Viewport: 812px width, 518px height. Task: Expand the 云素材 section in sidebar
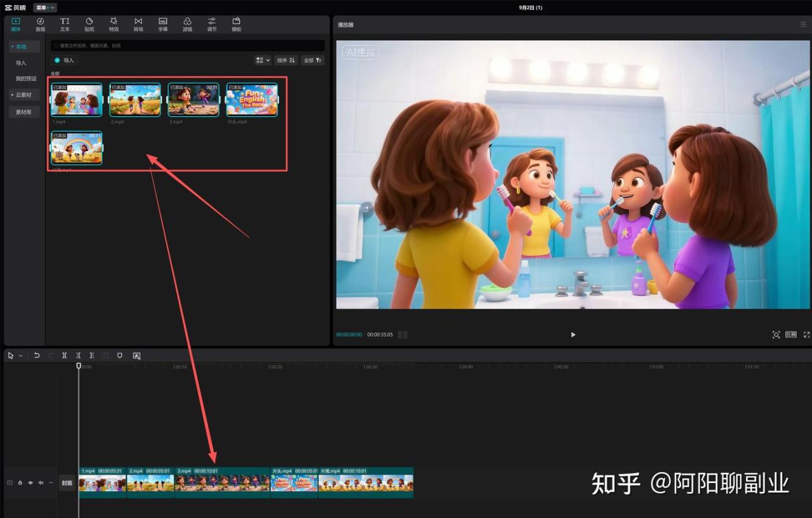pos(24,95)
